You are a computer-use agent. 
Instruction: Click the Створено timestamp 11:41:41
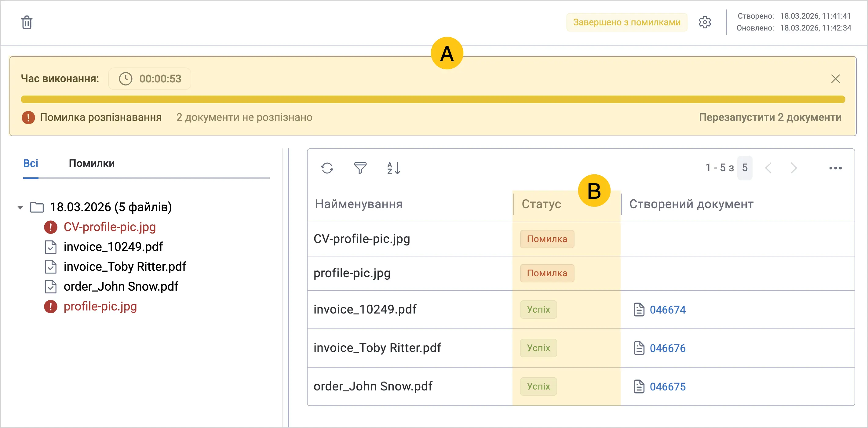point(815,16)
